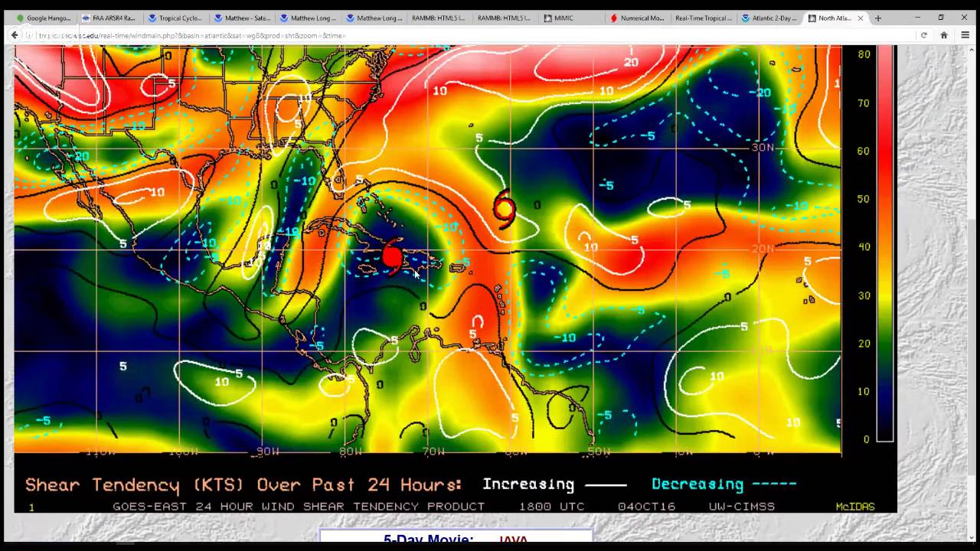Open the browser home page icon
The width and height of the screenshot is (980, 551).
[x=944, y=35]
